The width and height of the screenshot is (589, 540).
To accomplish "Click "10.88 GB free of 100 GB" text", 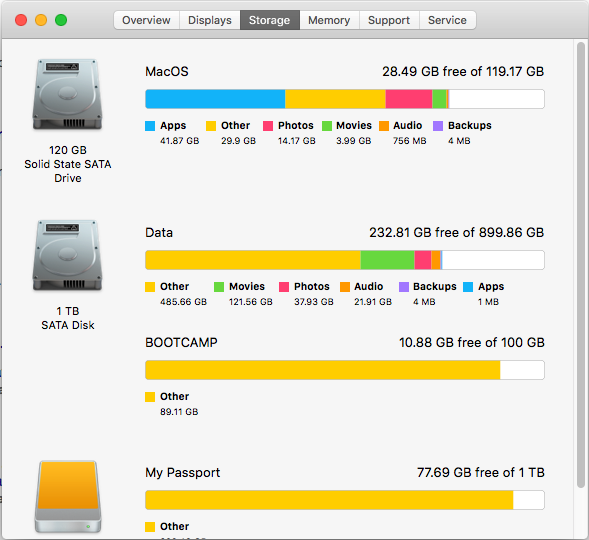I will 471,342.
